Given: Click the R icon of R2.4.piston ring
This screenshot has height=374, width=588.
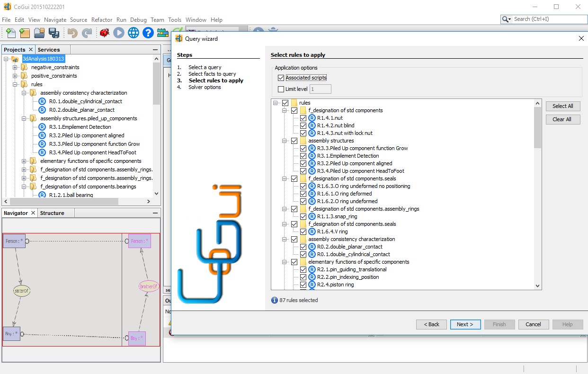Looking at the screenshot, I should click(312, 285).
